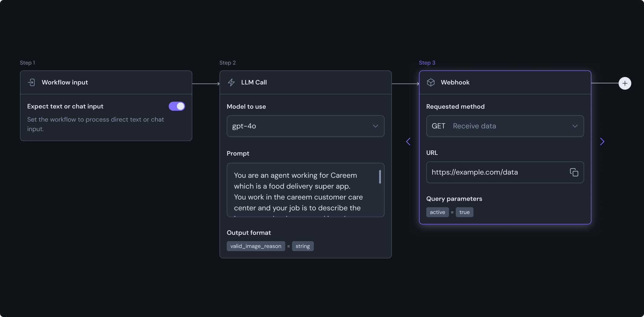
Task: Click the chevron in the model selector
Action: tap(375, 126)
